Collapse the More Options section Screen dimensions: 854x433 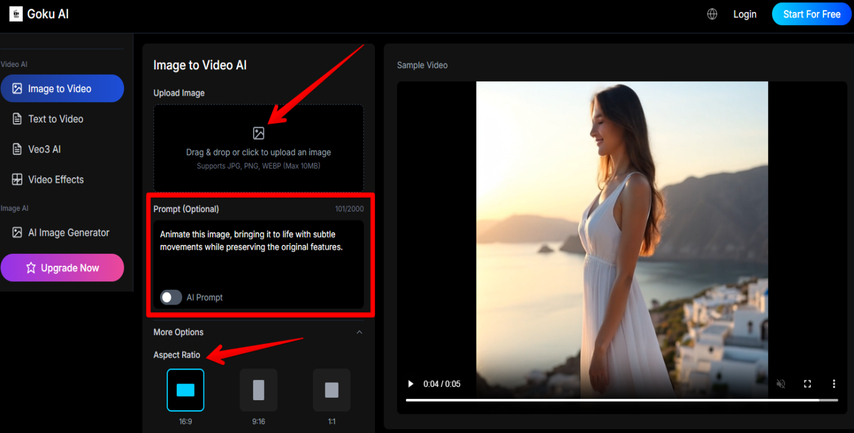359,332
